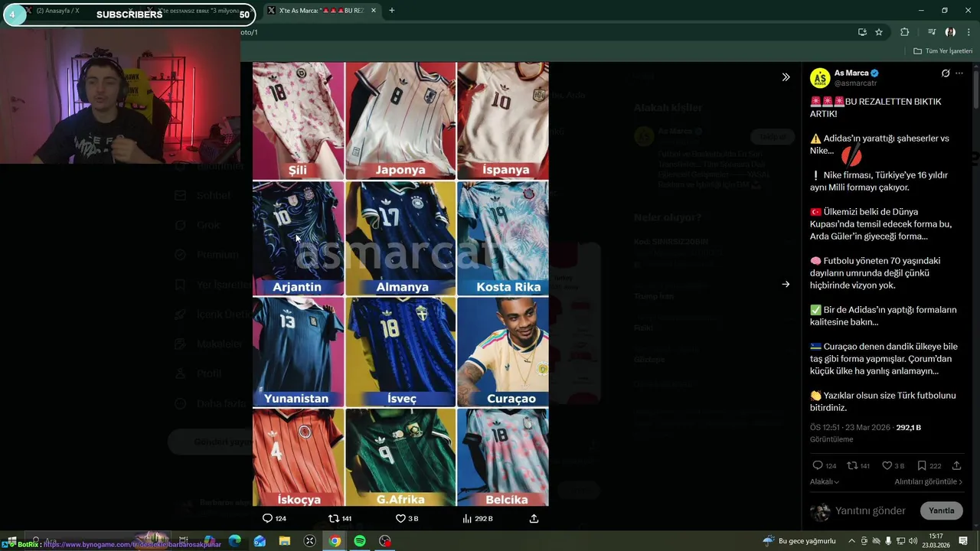The height and width of the screenshot is (551, 980).
Task: Open Alıntıları görüntüle link
Action: pyautogui.click(x=929, y=482)
